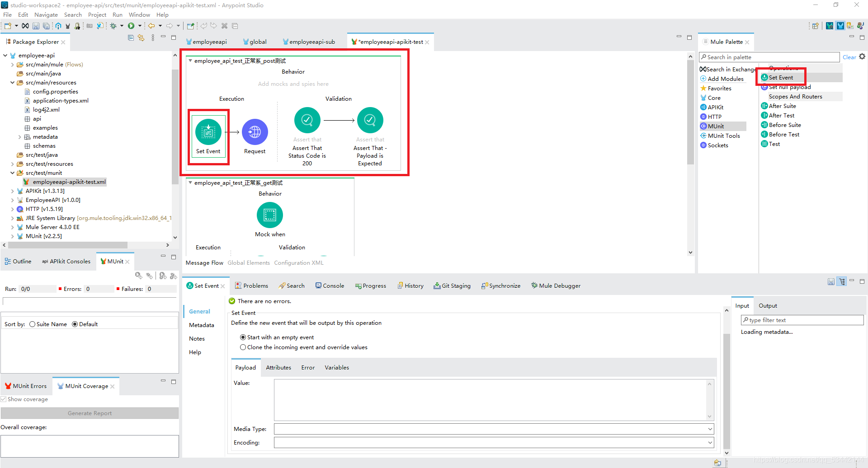Click the type filter text field
The width and height of the screenshot is (868, 468).
[x=802, y=320]
